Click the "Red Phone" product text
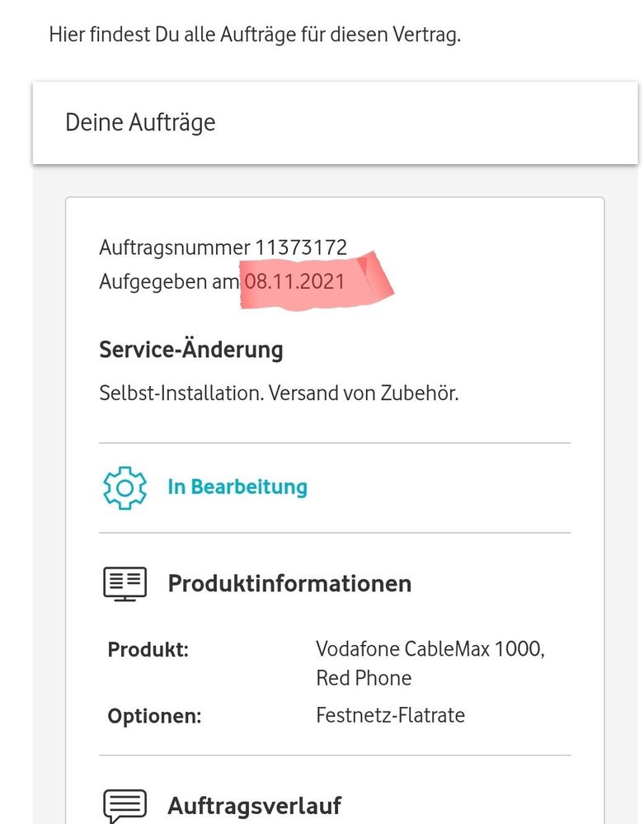The image size is (644, 824). pyautogui.click(x=364, y=678)
